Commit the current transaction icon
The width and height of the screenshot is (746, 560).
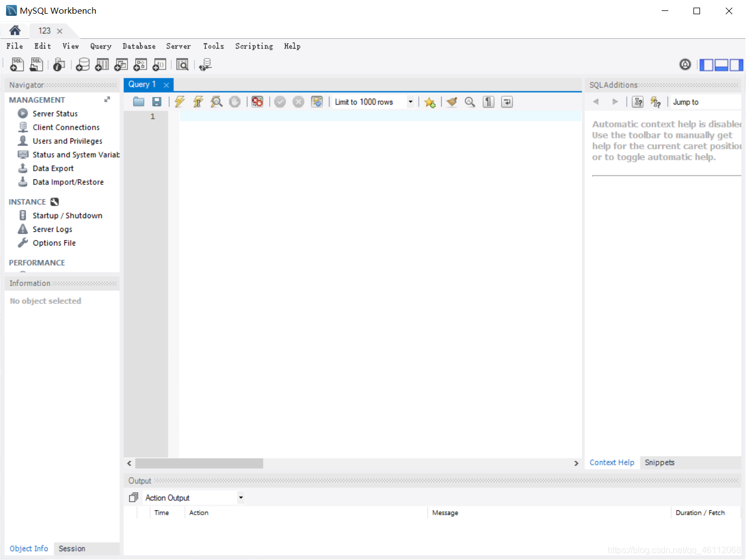280,102
